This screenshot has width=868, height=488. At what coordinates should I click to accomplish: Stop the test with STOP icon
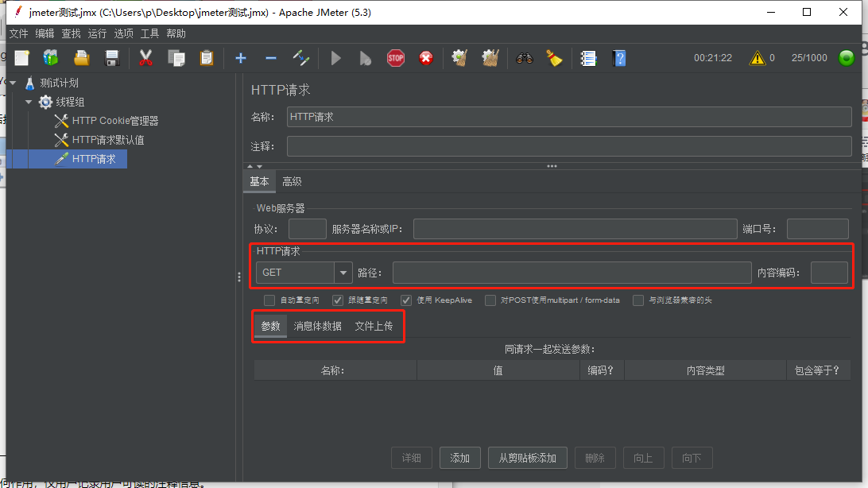396,58
